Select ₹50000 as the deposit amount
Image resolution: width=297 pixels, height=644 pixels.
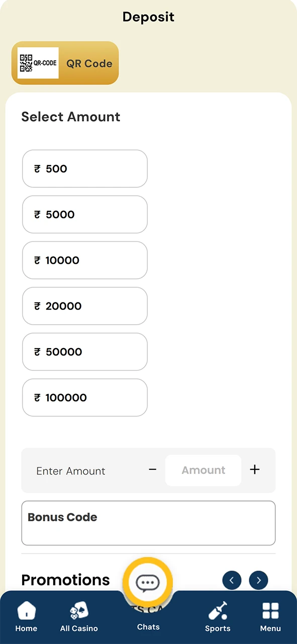coord(84,352)
